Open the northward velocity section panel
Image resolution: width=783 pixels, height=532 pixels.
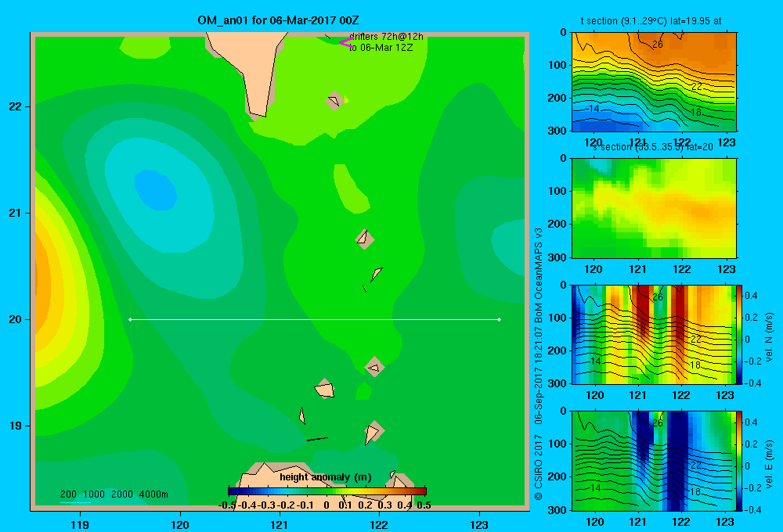(x=654, y=334)
